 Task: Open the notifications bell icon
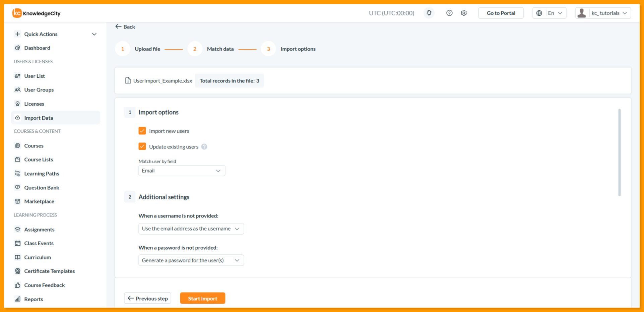pos(429,13)
